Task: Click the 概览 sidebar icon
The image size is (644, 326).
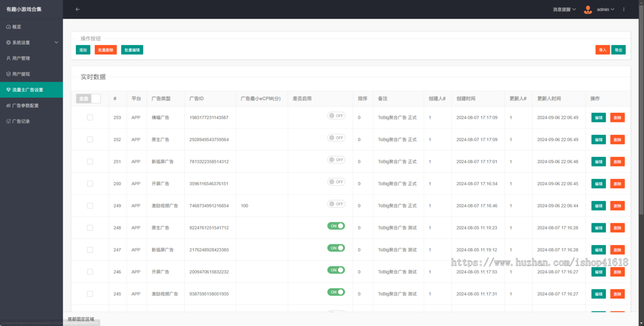Action: pyautogui.click(x=8, y=26)
